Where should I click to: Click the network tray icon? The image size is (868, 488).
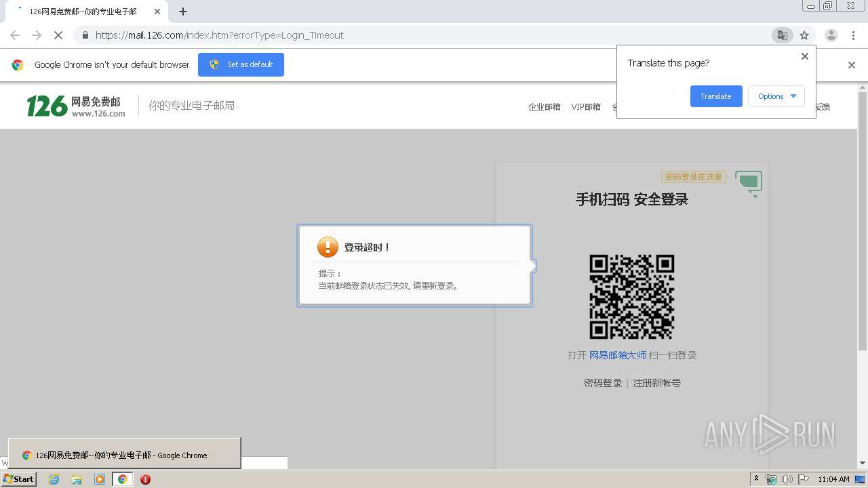[771, 479]
